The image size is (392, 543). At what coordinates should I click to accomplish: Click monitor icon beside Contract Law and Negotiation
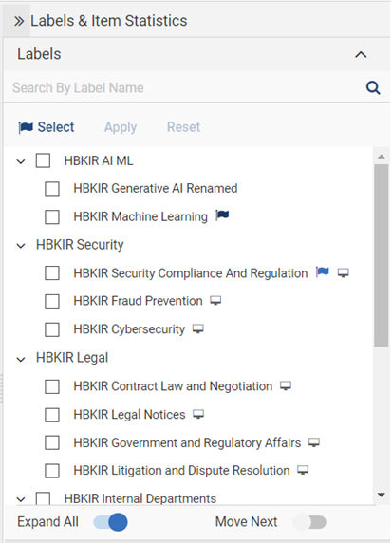click(x=286, y=385)
